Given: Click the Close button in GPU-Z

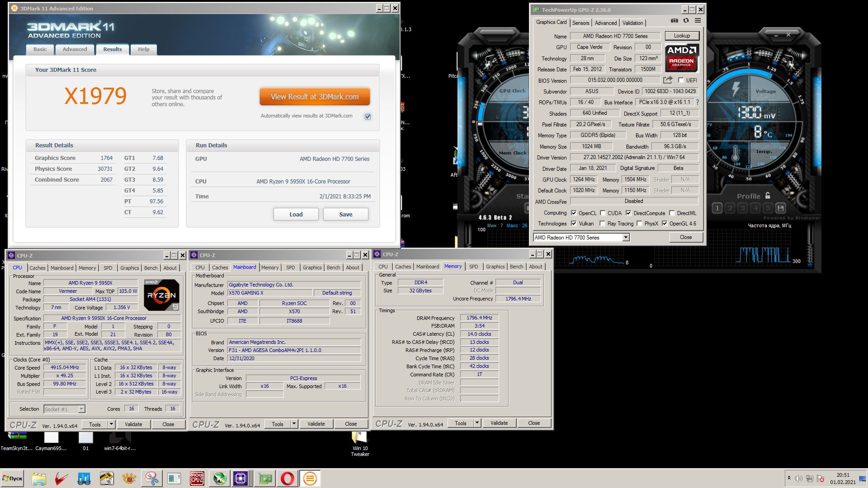Looking at the screenshot, I should coord(686,237).
